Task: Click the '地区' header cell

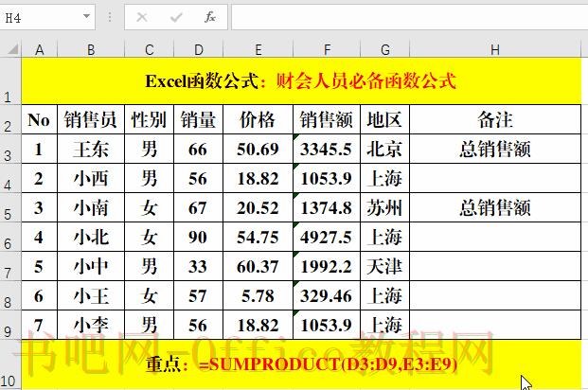Action: (x=384, y=119)
